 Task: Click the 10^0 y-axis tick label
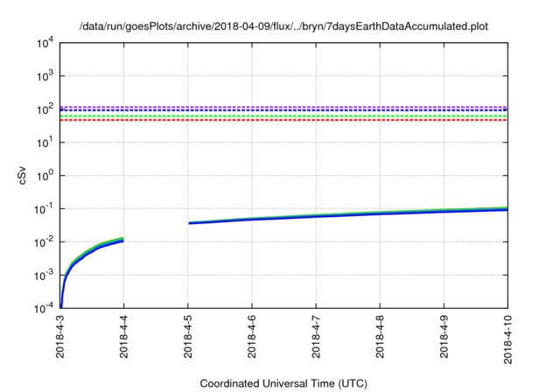(45, 175)
